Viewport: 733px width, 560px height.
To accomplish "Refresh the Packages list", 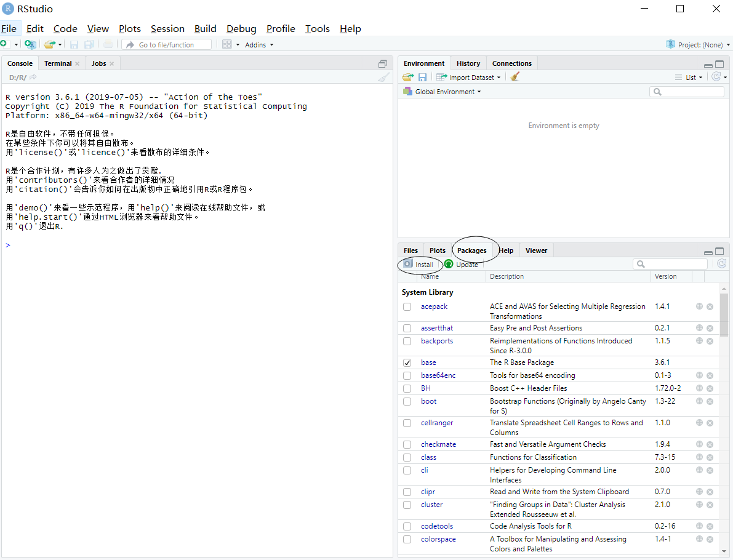I will click(x=722, y=263).
